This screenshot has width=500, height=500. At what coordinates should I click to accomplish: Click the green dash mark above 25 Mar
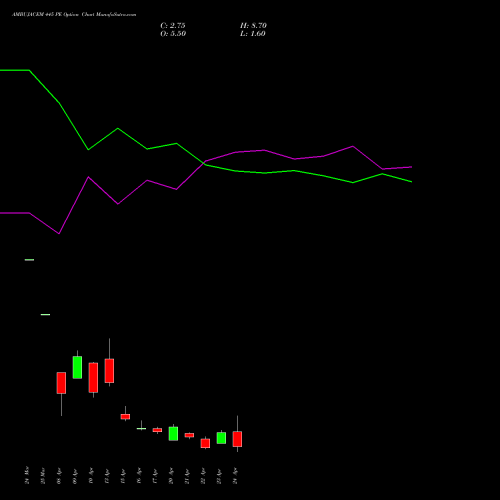click(45, 314)
